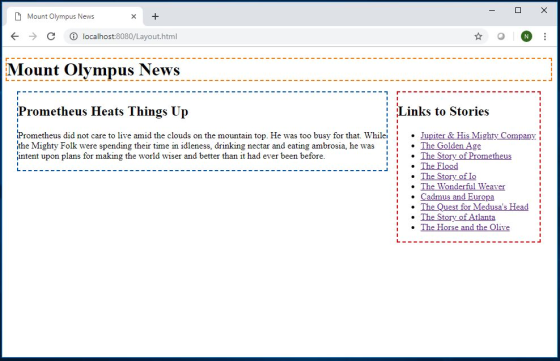
Task: Go back using the browser back arrow
Action: pos(15,36)
